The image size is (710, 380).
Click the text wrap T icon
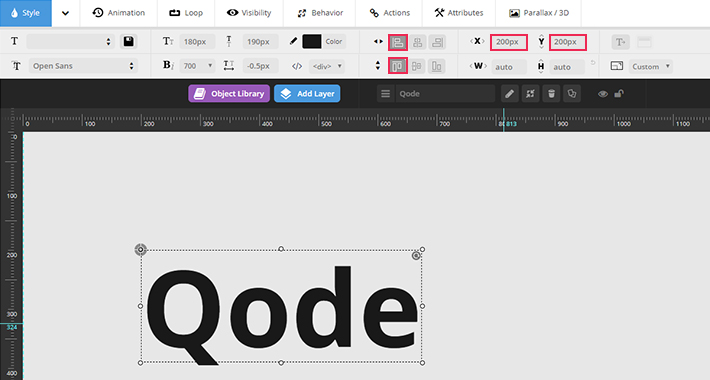(x=620, y=42)
